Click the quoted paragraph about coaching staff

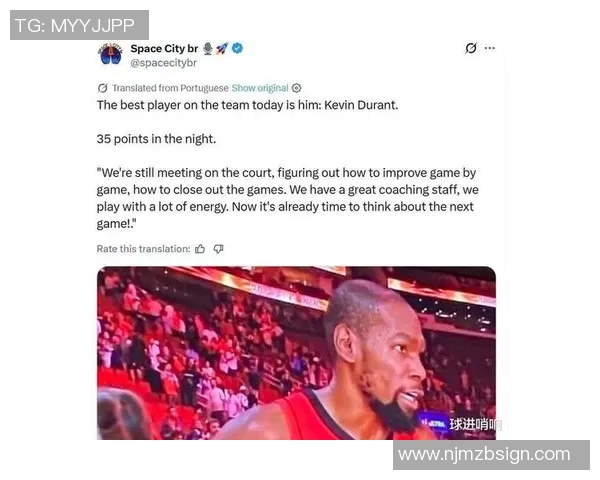[x=287, y=198]
